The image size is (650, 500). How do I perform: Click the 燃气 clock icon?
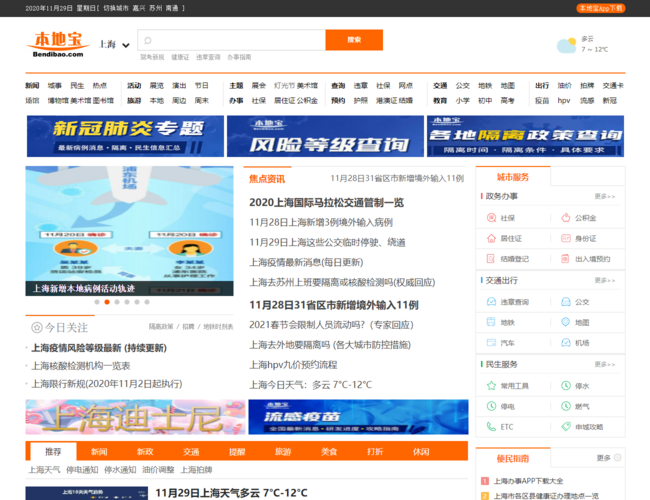[x=566, y=406]
